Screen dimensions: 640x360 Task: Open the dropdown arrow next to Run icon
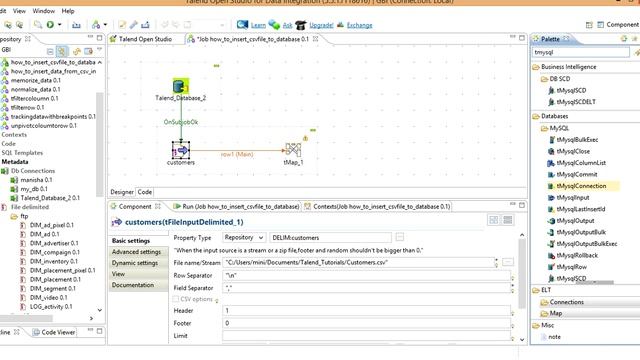click(x=60, y=25)
